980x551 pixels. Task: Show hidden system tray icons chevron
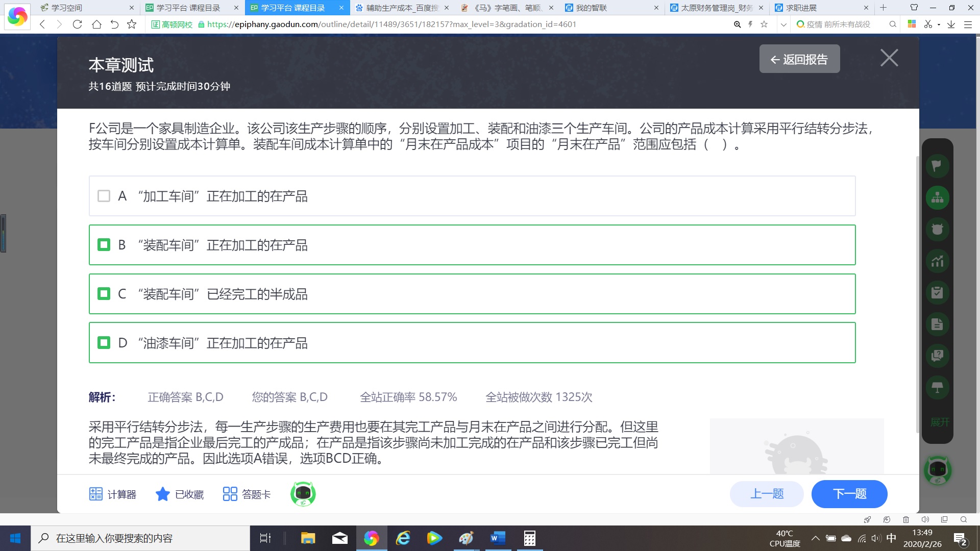point(815,538)
